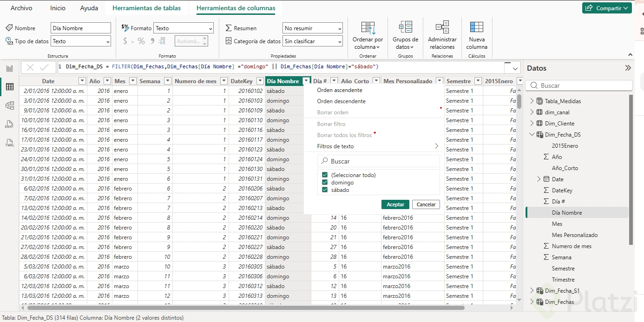Expand the dim_canal table
This screenshot has width=644, height=322.
(532, 112)
